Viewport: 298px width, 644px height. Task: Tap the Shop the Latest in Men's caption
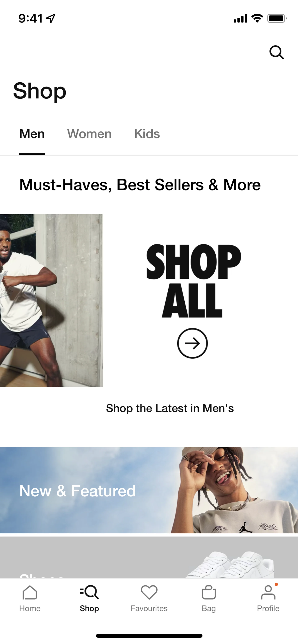pyautogui.click(x=170, y=408)
